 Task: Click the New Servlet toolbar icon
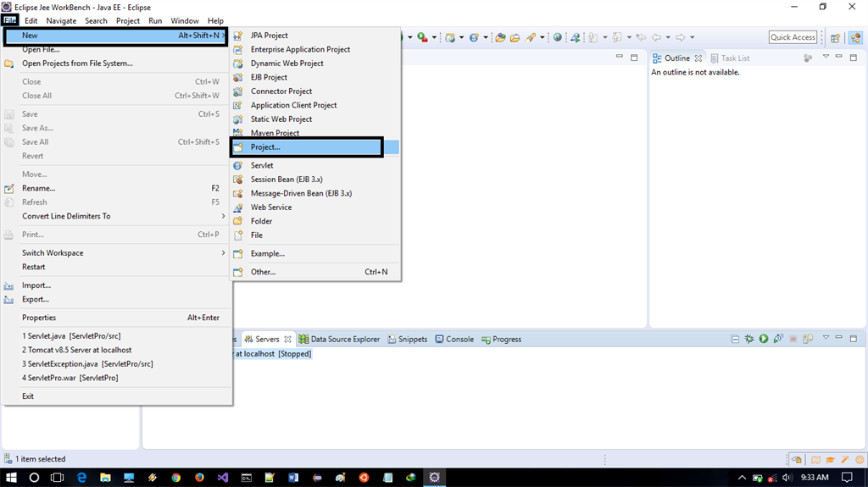(x=474, y=37)
